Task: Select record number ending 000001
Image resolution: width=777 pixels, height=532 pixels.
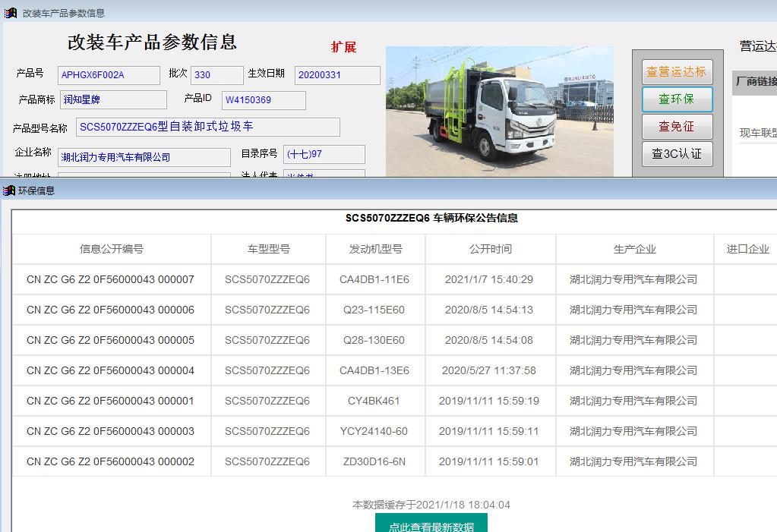Action: coord(110,401)
